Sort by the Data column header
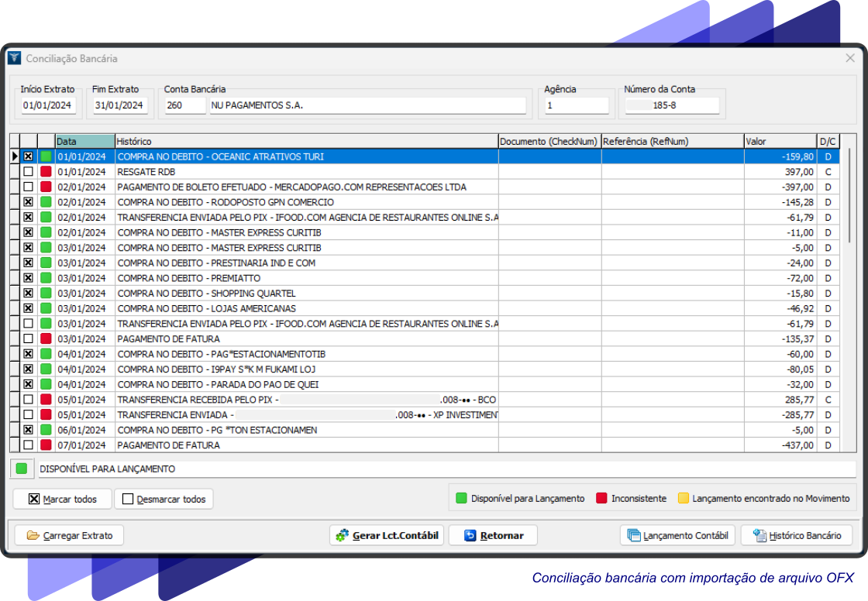Screen dimensions: 868x601 [x=84, y=142]
